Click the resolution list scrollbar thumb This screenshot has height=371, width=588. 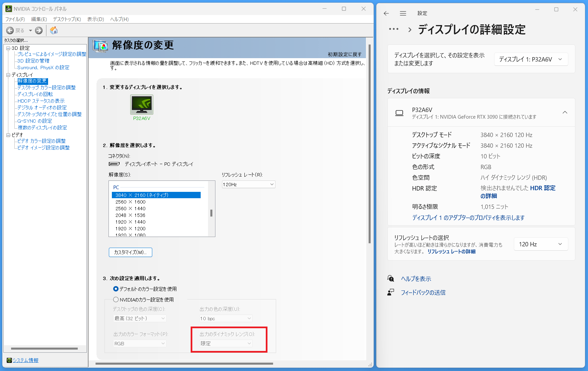click(x=211, y=213)
